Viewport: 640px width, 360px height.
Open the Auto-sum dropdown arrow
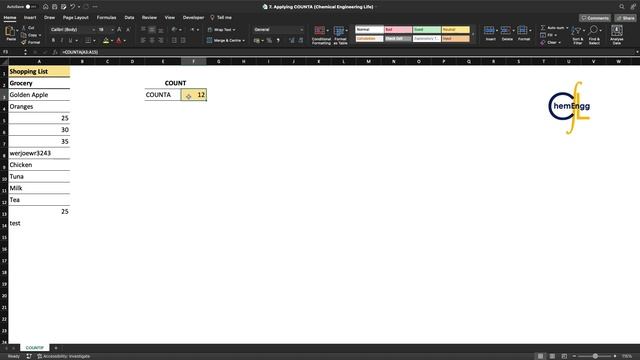pos(567,28)
